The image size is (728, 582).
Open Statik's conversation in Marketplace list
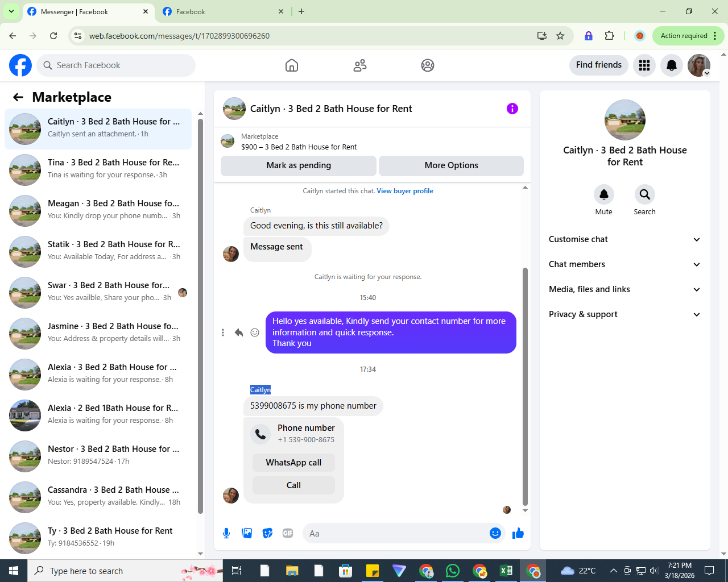pyautogui.click(x=98, y=252)
